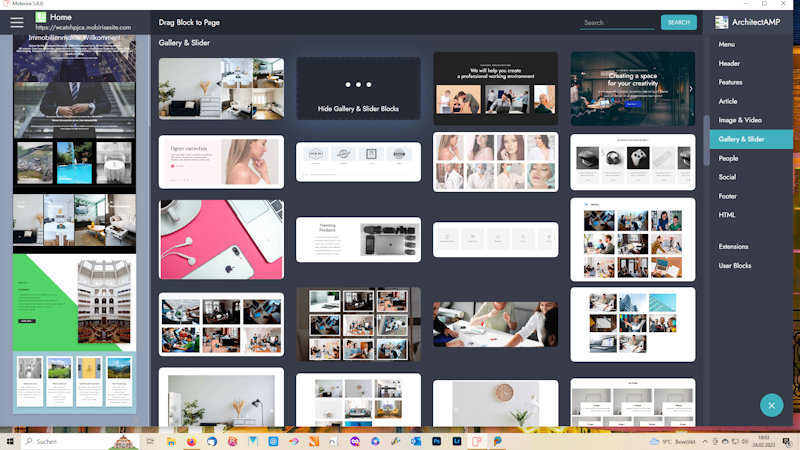The image size is (800, 450).
Task: Select the Article block category
Action: point(728,101)
